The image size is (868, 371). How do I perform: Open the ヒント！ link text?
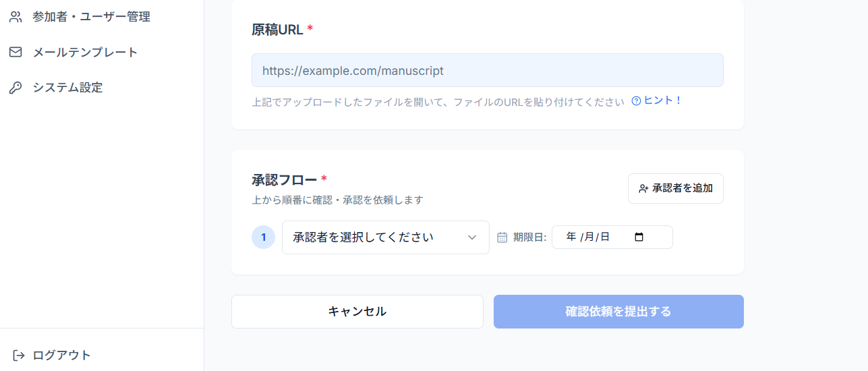click(663, 101)
